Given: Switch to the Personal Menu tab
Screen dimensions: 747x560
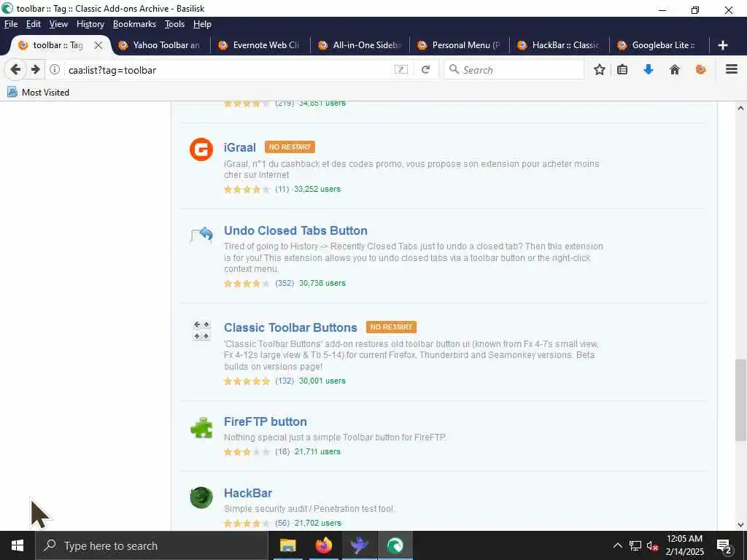Looking at the screenshot, I should pos(460,45).
